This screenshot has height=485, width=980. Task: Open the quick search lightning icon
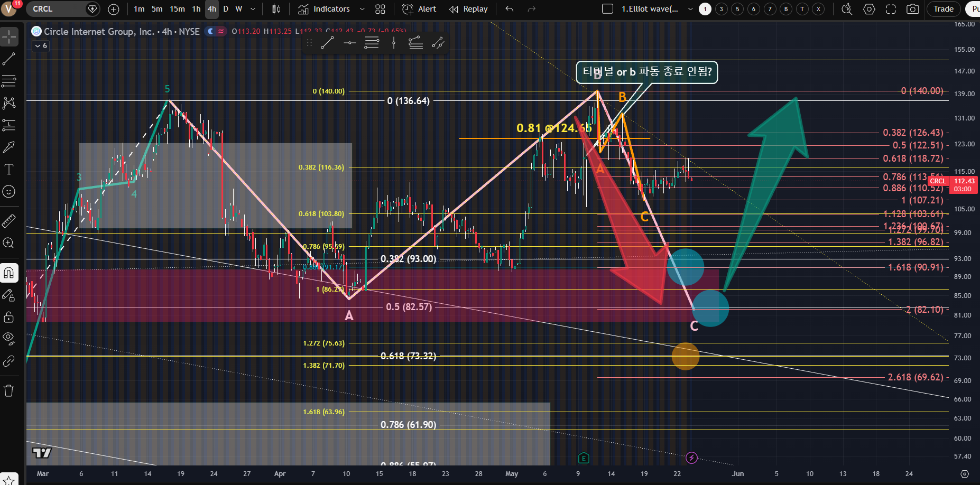[847, 9]
